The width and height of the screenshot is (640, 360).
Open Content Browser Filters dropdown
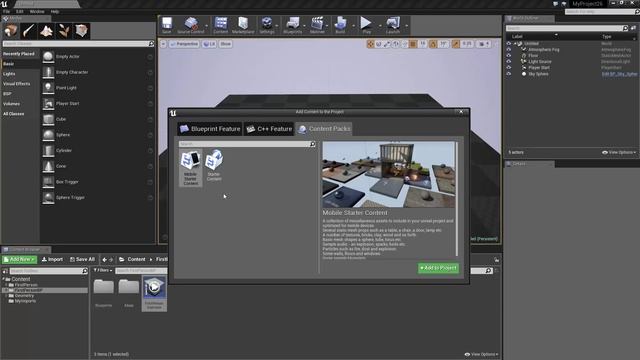click(x=102, y=270)
